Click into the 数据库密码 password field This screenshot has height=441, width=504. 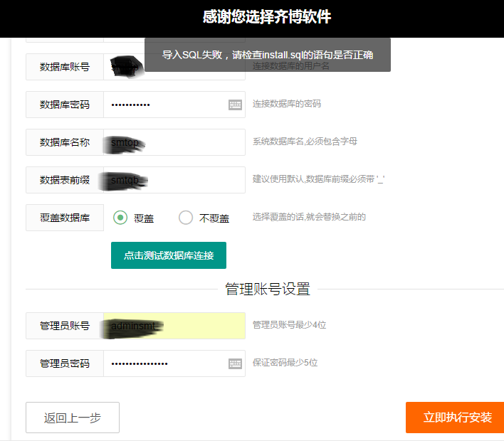[164, 105]
